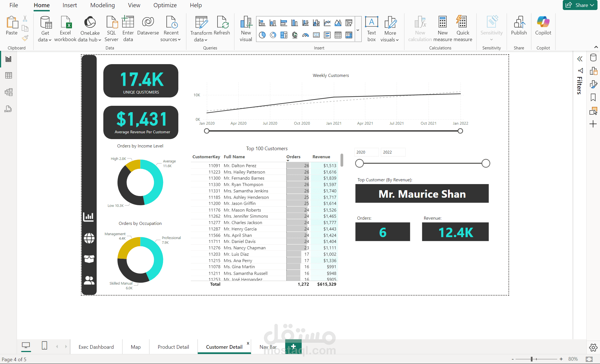
Task: Click the globe icon in report nav bar
Action: click(x=89, y=238)
